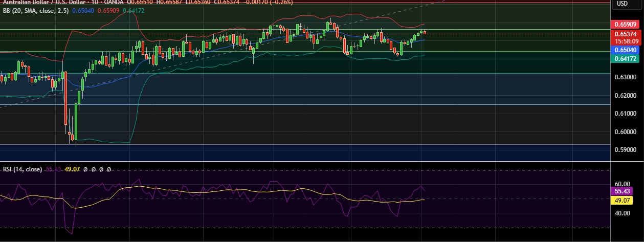644x242 pixels.
Task: Click the red 0.65909 price scale label
Action: tap(625, 24)
